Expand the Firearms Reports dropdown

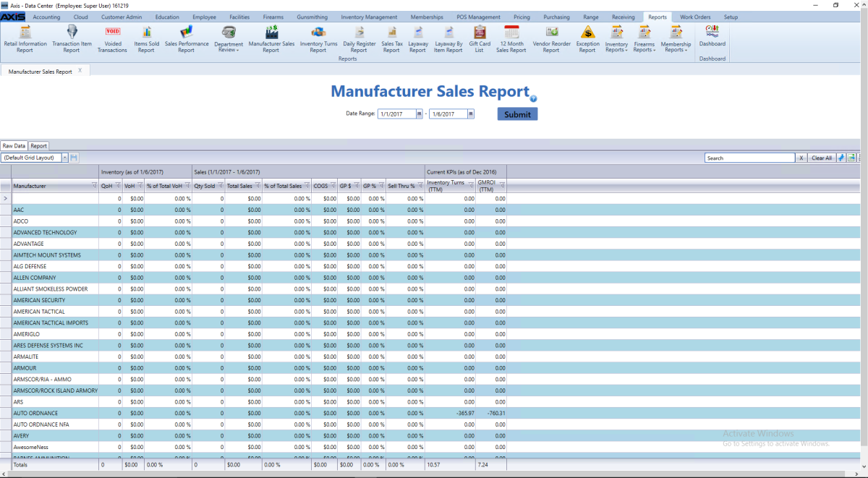(644, 38)
